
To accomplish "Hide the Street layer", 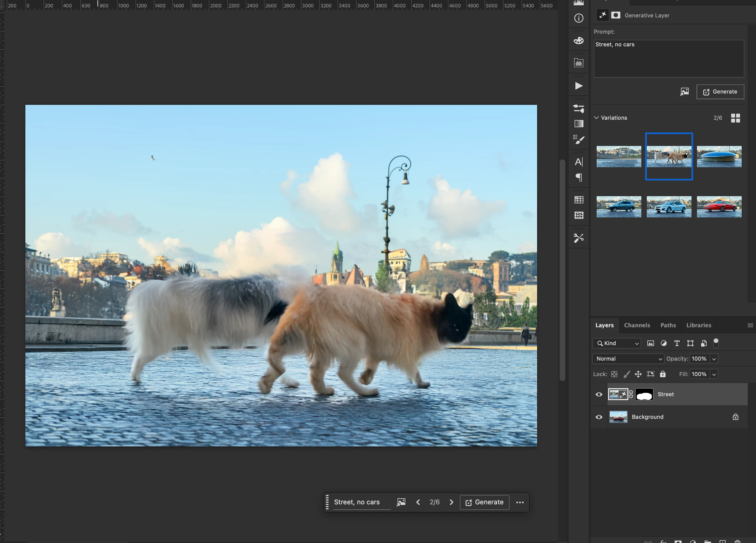I will (x=599, y=395).
